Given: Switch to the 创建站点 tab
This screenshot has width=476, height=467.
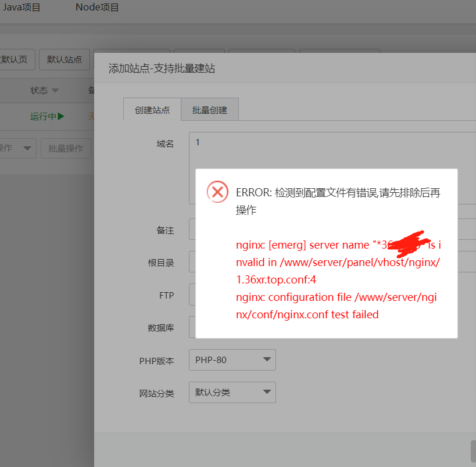Looking at the screenshot, I should pyautogui.click(x=152, y=110).
